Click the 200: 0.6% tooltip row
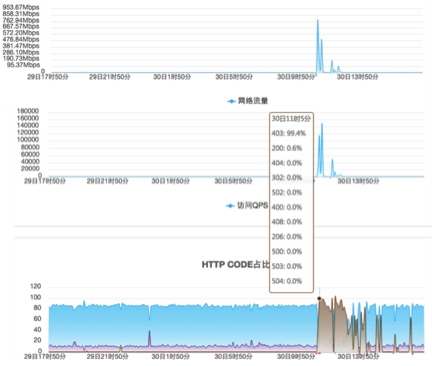Screen dimensions: 432x366 287,148
